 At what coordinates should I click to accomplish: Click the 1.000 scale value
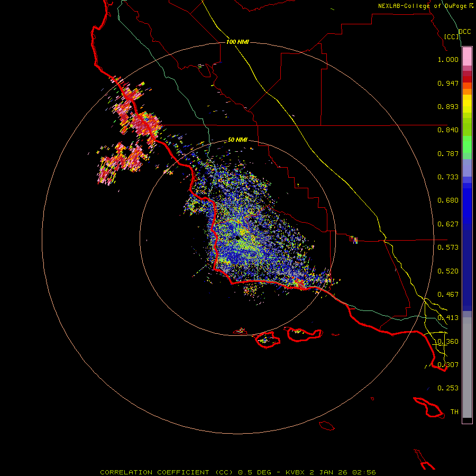click(448, 59)
